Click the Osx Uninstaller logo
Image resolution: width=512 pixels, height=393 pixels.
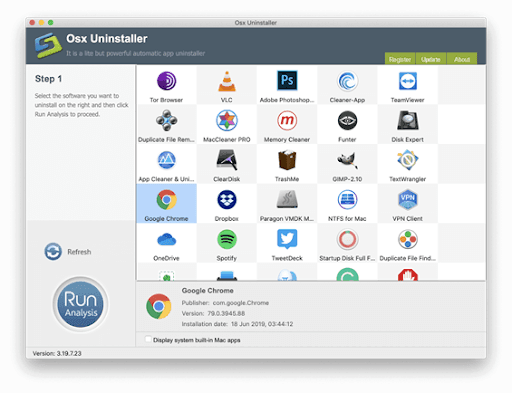(x=48, y=45)
